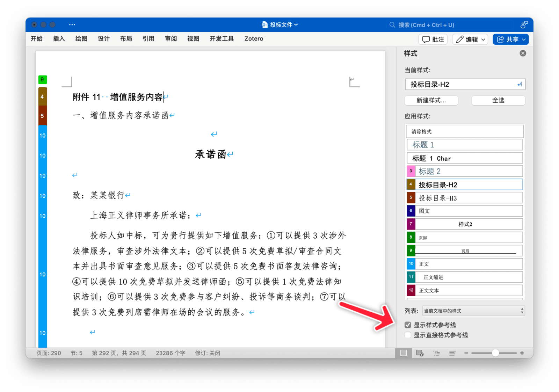Viewport: 559px width, 392px height.
Task: Click the three-dot more options icon
Action: pos(72,25)
